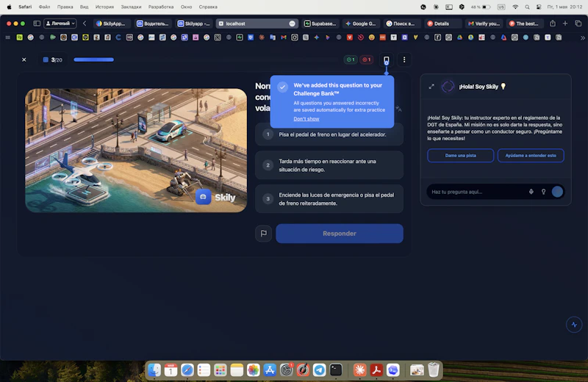Screen dimensions: 588x382
Task: Flag this question with the flag icon
Action: [x=264, y=233]
